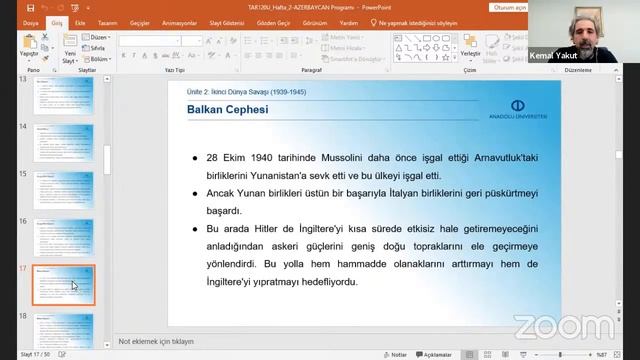
Task: Open the Gözden Geçir tab
Action: 273,23
